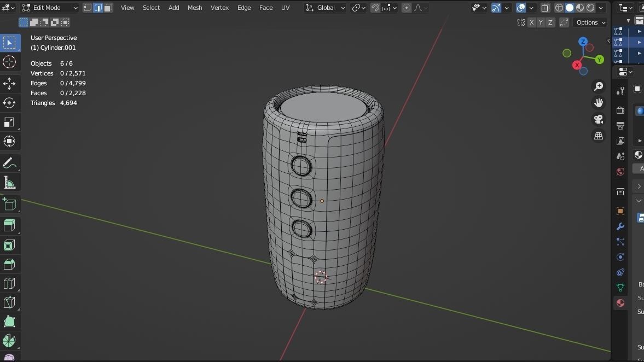The width and height of the screenshot is (644, 362).
Task: Toggle snapping magnet
Action: (x=375, y=8)
